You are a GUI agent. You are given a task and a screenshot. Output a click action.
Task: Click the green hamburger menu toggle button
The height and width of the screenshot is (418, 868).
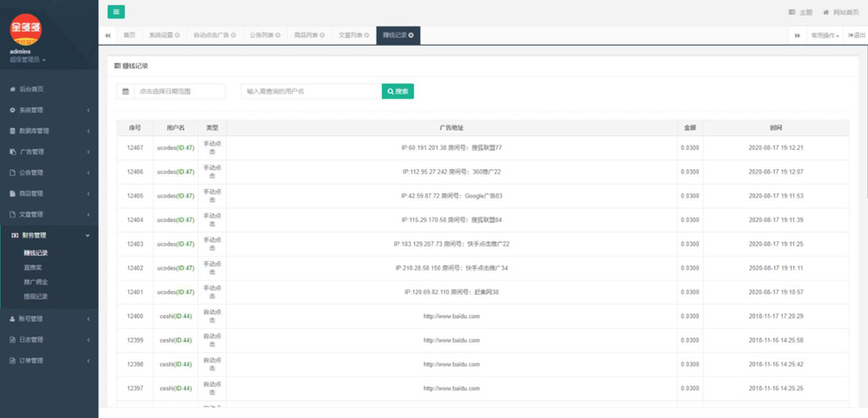[x=115, y=11]
